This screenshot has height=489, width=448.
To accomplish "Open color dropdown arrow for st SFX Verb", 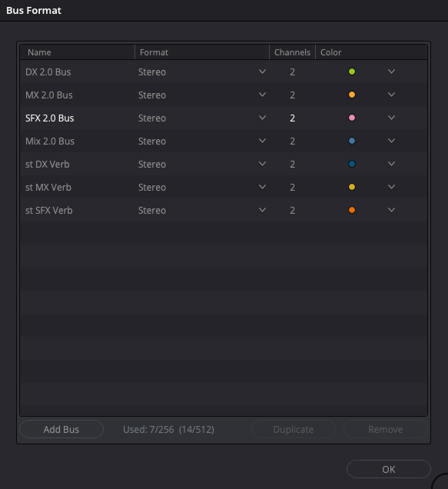I will pyautogui.click(x=391, y=210).
